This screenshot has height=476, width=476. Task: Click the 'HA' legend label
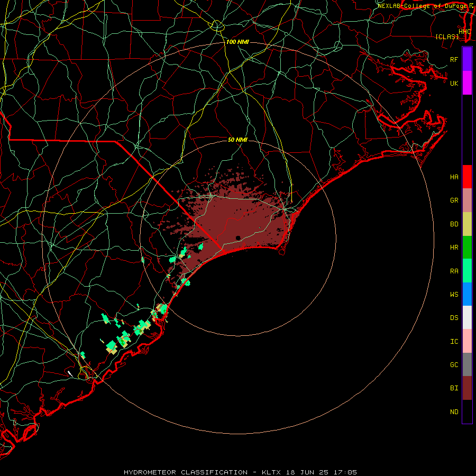point(454,177)
